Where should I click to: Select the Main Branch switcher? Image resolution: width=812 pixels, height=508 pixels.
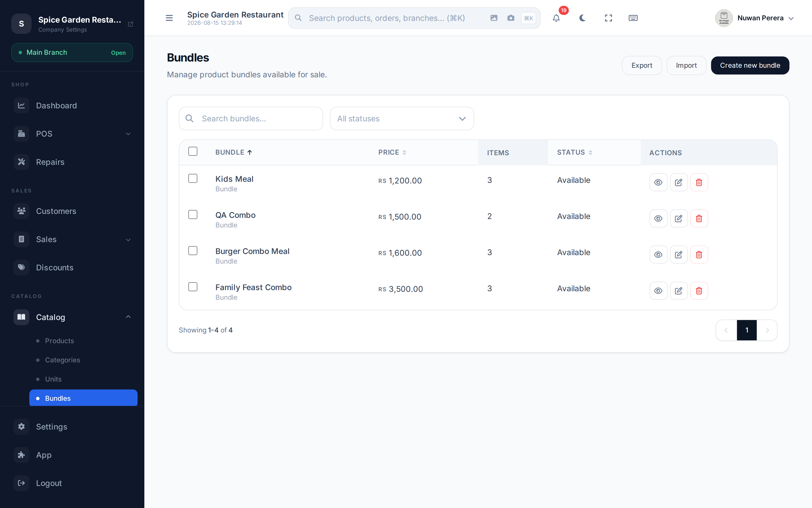72,52
